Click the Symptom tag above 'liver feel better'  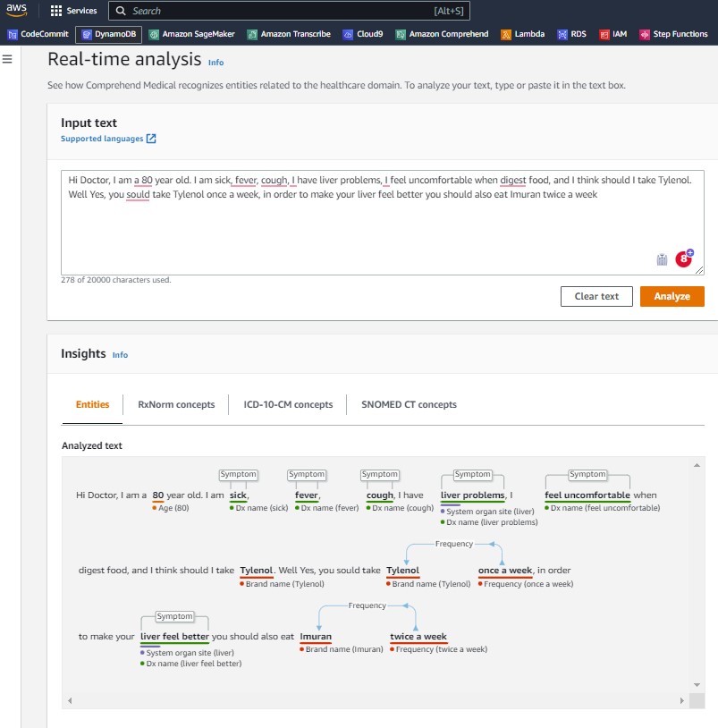174,616
